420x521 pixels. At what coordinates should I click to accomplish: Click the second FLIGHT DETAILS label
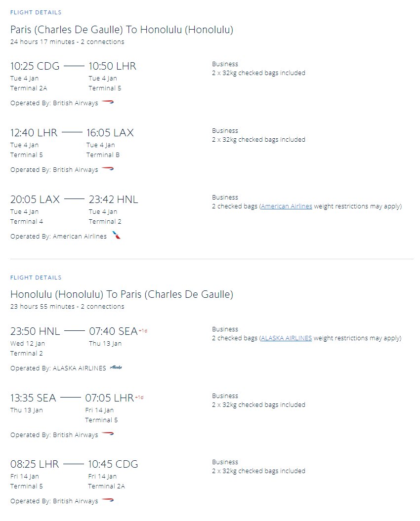(36, 278)
